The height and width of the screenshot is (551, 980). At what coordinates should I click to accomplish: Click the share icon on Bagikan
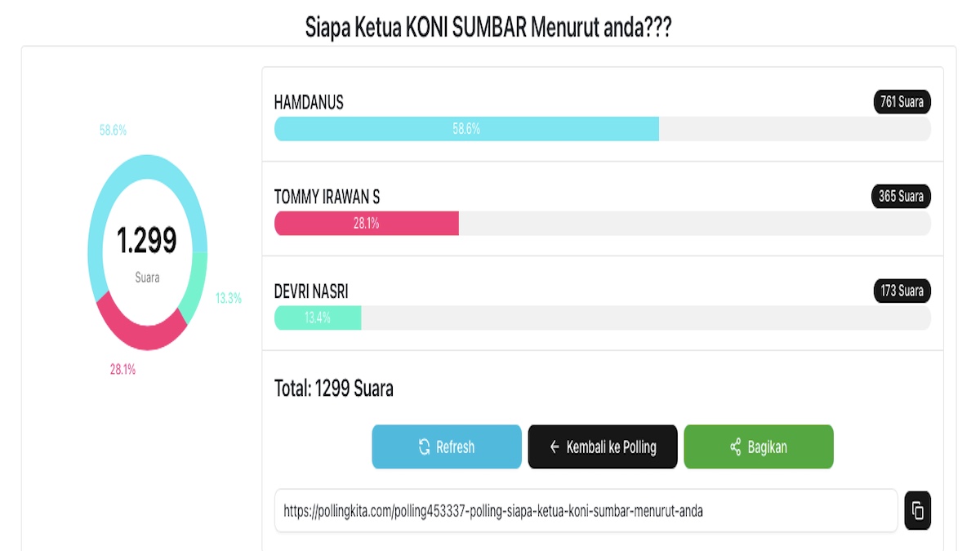point(735,447)
